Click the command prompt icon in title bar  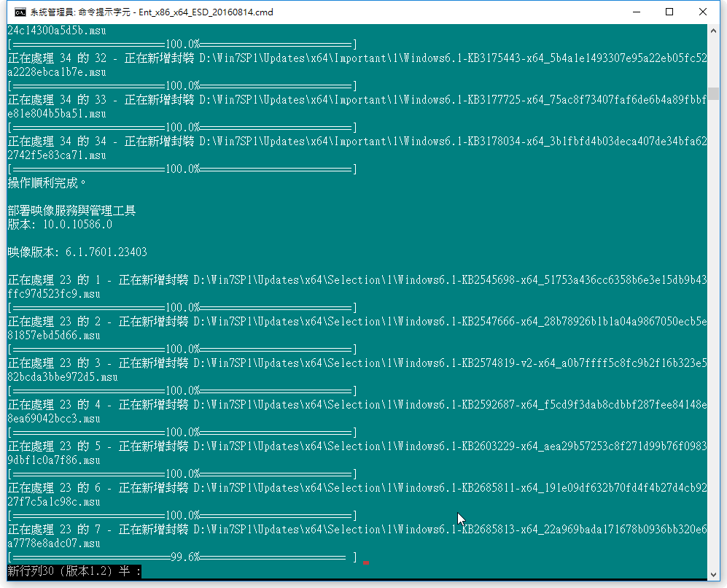[x=20, y=12]
